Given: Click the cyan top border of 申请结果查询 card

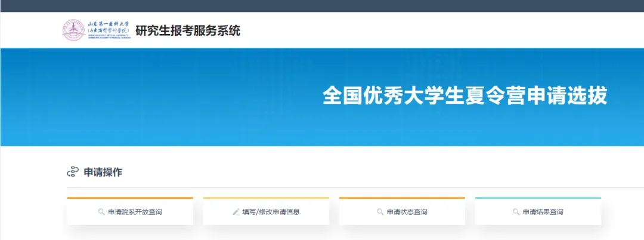Looking at the screenshot, I should tap(538, 198).
